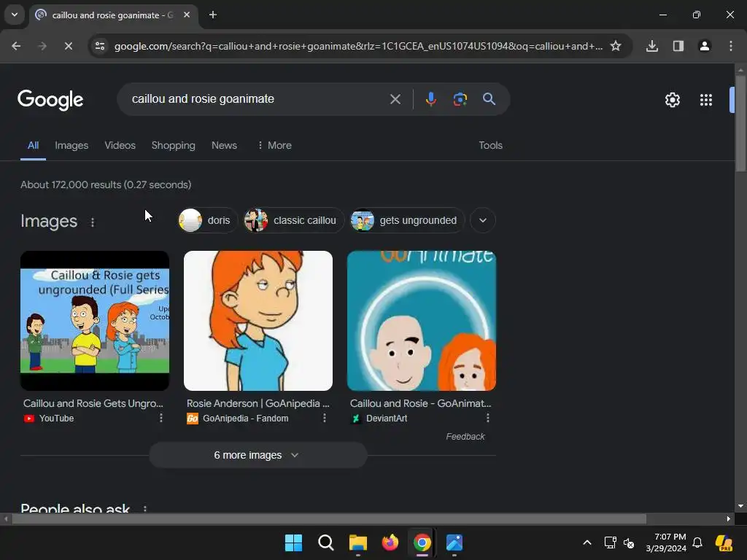Image resolution: width=747 pixels, height=560 pixels.
Task: Open the notifications bell
Action: [x=697, y=542]
